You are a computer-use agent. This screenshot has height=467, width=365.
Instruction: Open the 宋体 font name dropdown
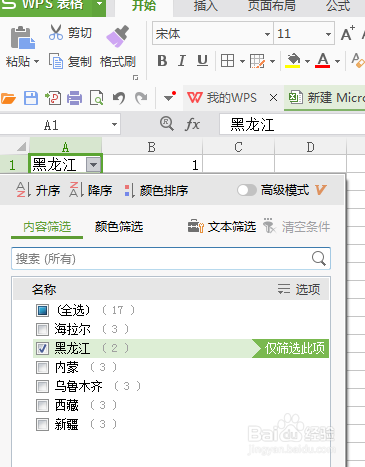click(267, 34)
